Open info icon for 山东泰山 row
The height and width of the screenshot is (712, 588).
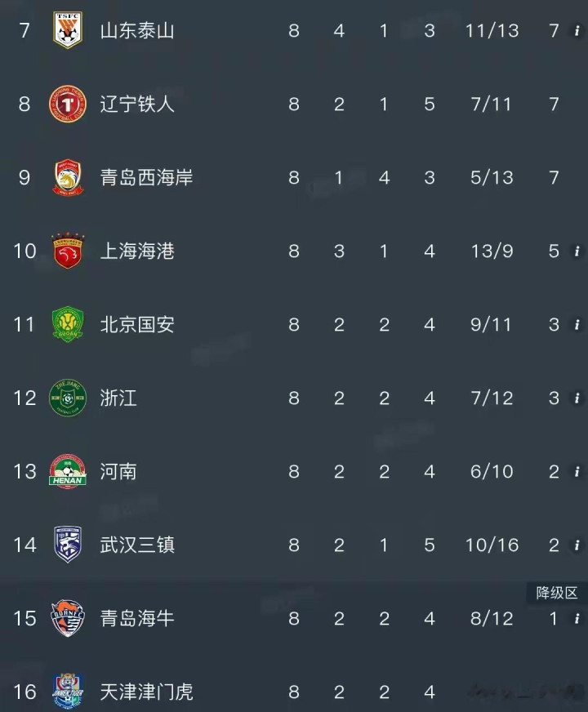click(577, 31)
